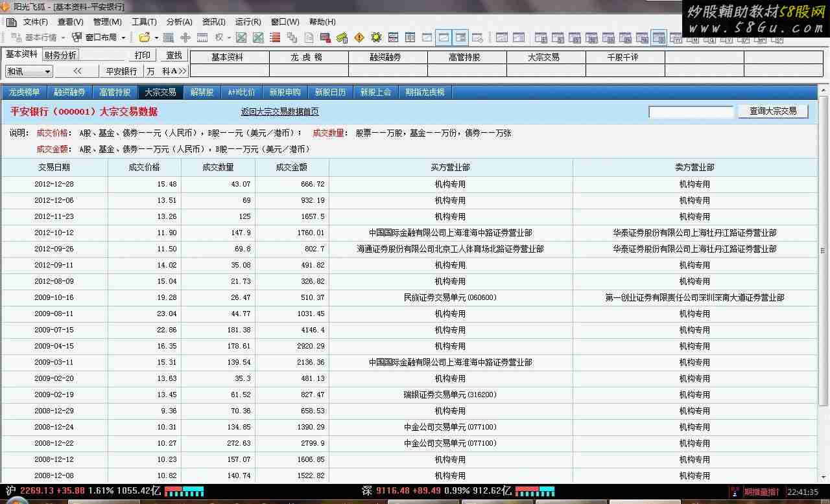Open the 文件(F) menu
The width and height of the screenshot is (830, 504).
coord(35,22)
